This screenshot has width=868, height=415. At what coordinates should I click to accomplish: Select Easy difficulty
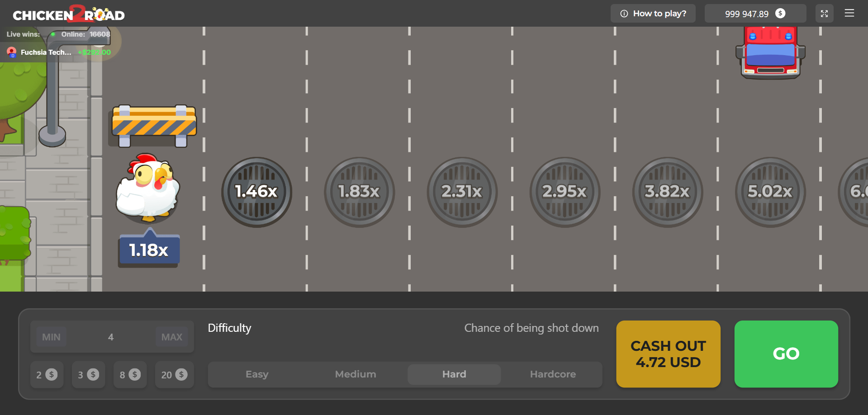point(257,374)
